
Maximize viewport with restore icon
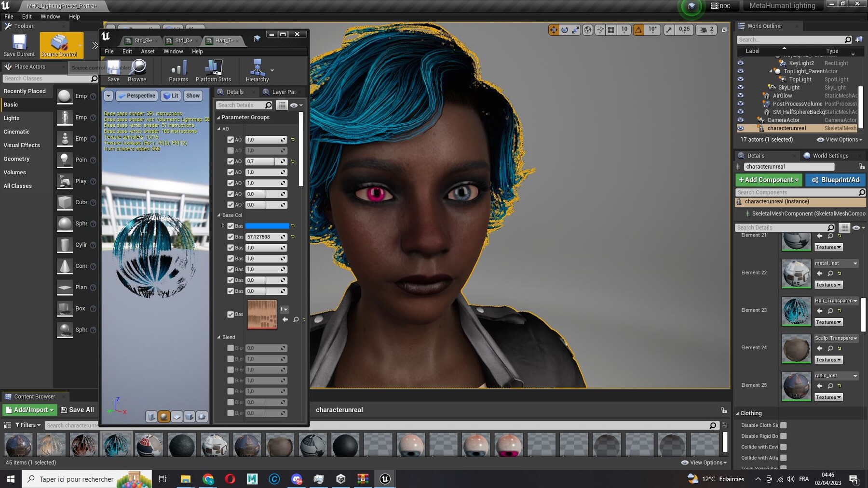tap(724, 30)
